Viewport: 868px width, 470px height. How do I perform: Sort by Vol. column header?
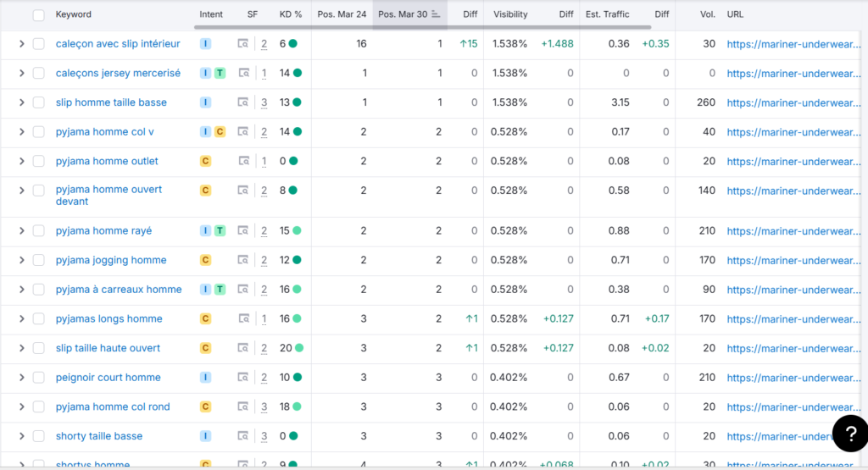708,14
